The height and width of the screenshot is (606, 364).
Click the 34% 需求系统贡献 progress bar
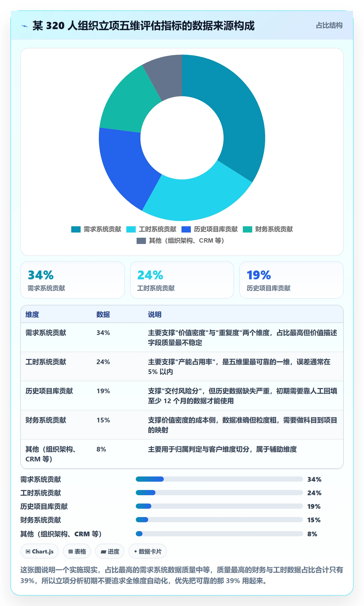219,479
